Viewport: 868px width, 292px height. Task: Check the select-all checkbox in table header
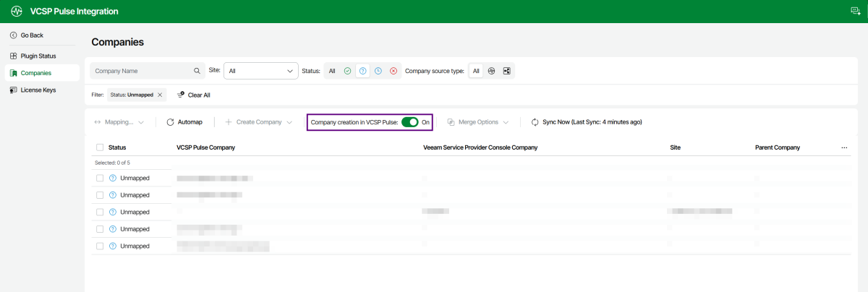100,147
